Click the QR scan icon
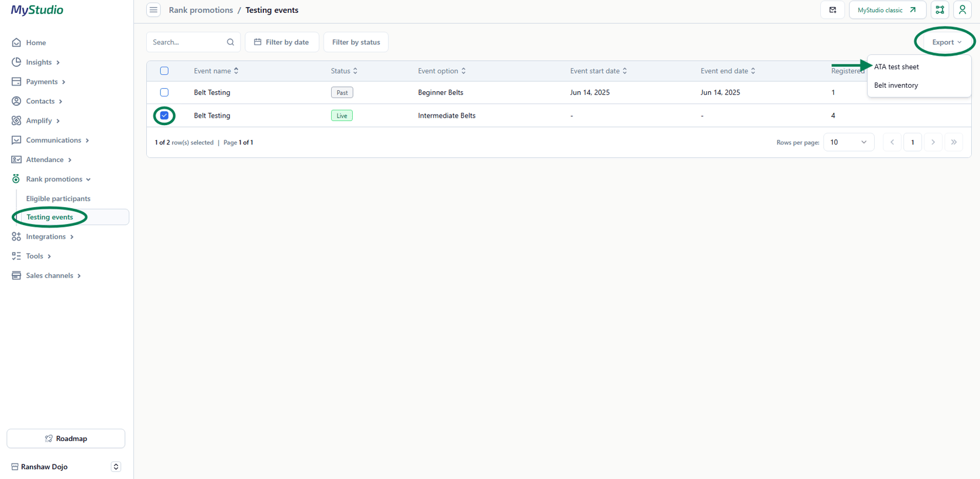Screen dimensions: 980x479 [940, 10]
